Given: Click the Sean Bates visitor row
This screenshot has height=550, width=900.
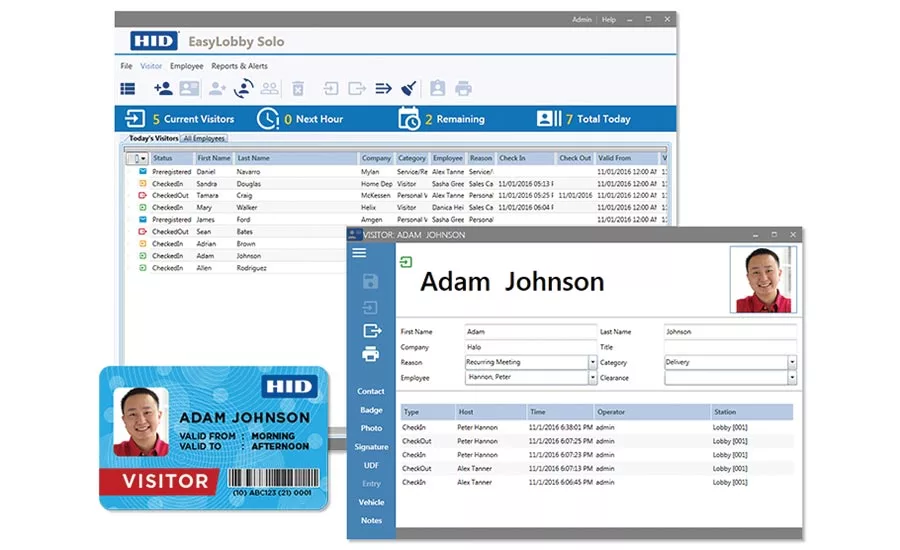Looking at the screenshot, I should point(236,231).
